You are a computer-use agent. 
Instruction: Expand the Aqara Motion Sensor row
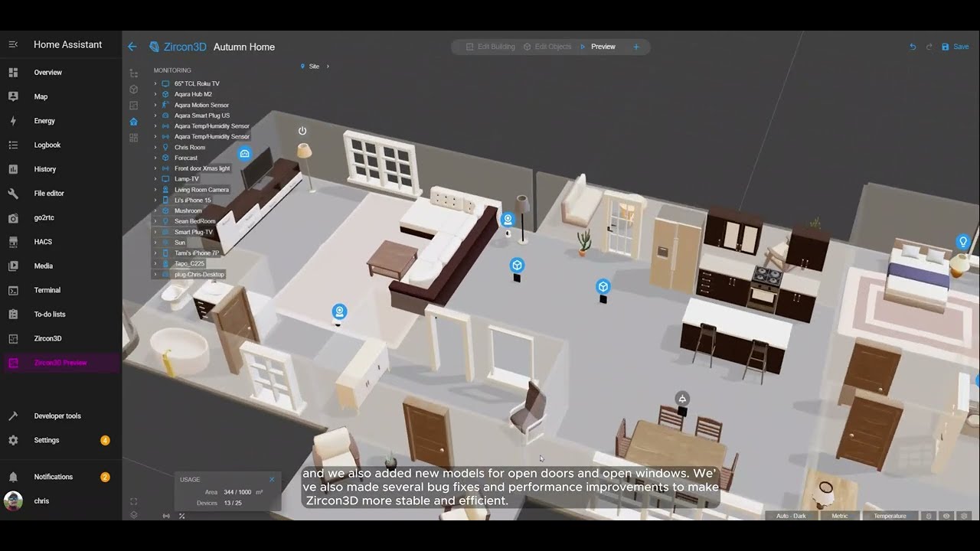pos(155,105)
